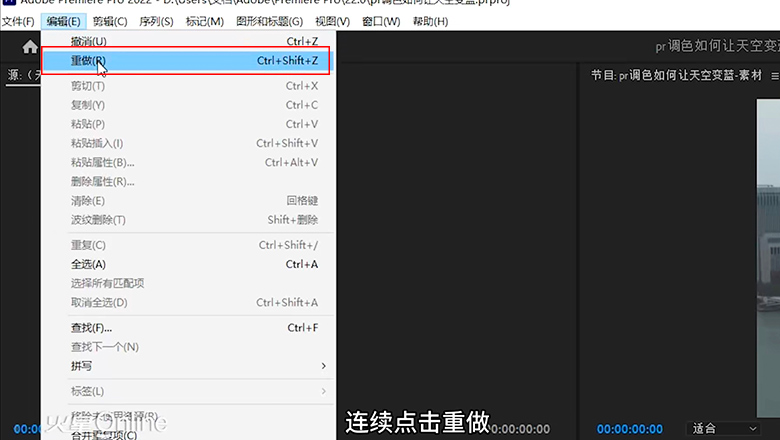The width and height of the screenshot is (780, 440).
Task: Select the 清除(E) menu entry
Action: [x=188, y=201]
